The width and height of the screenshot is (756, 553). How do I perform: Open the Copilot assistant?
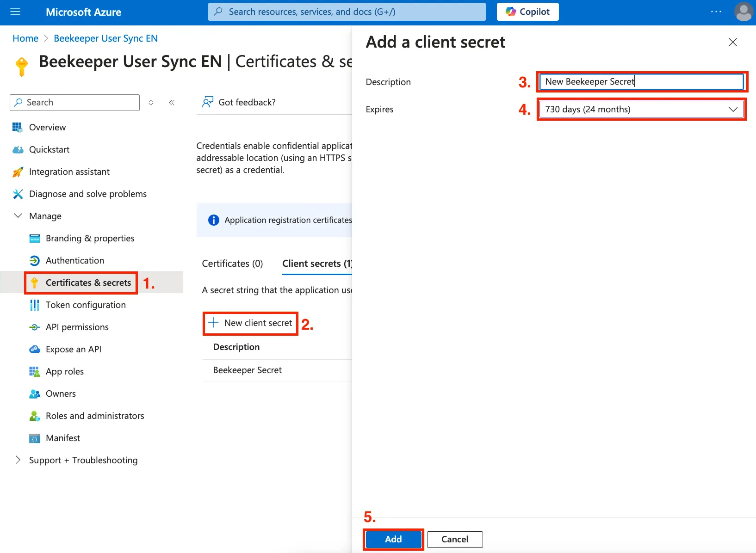(x=527, y=12)
